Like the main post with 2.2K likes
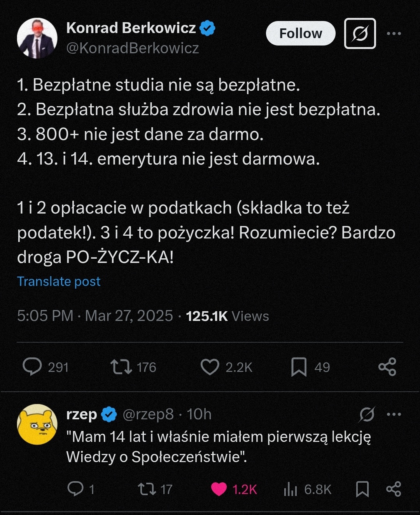Viewport: 420px width, 515px height. (210, 367)
